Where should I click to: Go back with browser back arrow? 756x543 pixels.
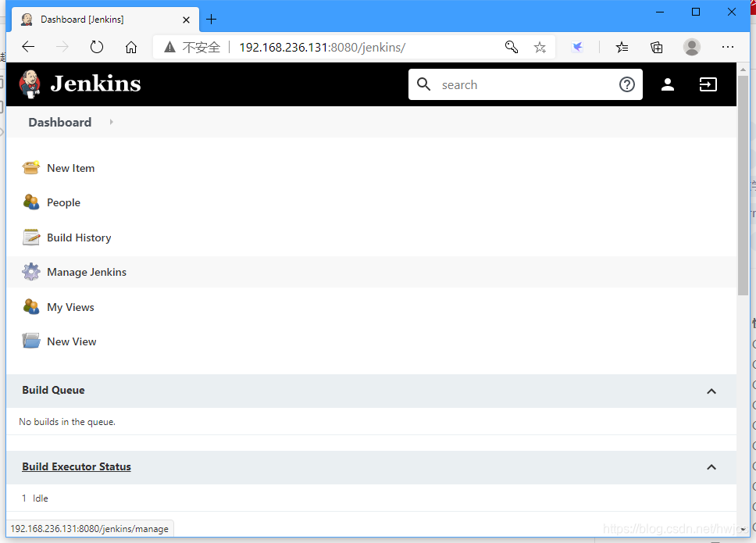(x=28, y=47)
